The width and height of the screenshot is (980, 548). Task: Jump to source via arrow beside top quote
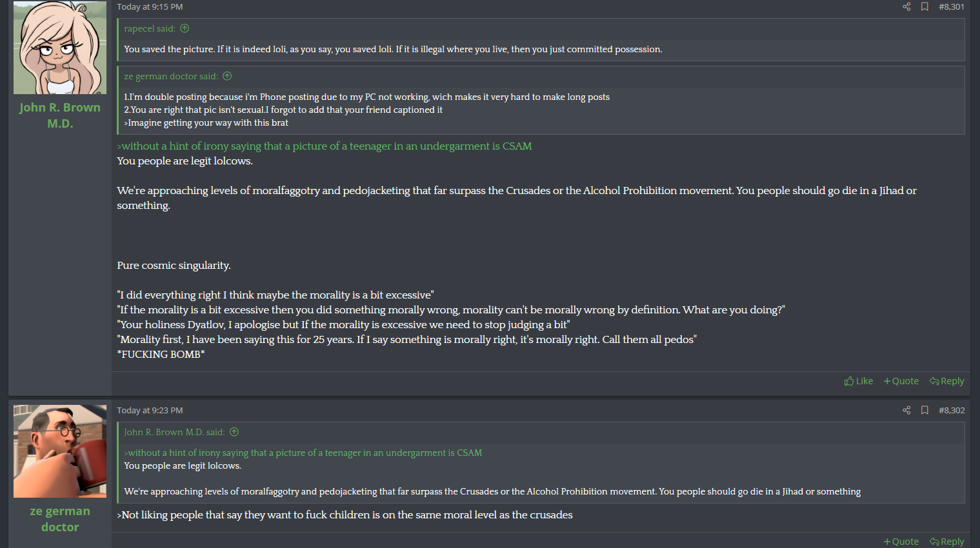[x=185, y=28]
